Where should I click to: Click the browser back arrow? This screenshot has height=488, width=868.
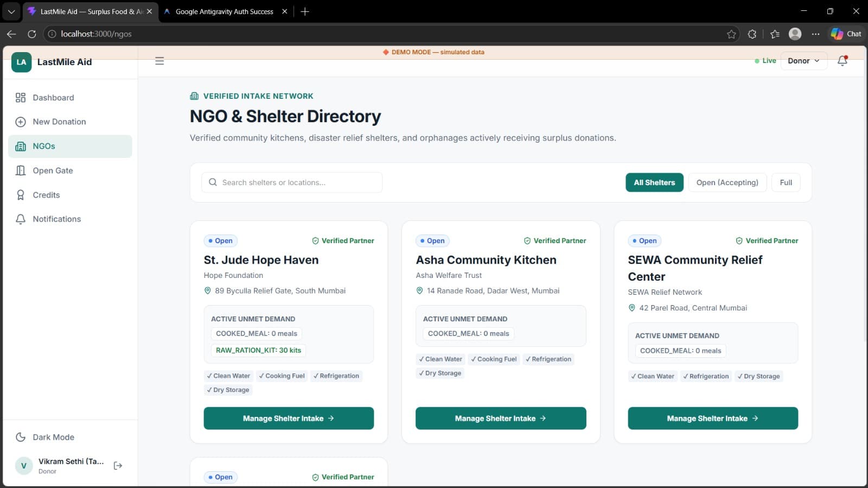[x=11, y=34]
